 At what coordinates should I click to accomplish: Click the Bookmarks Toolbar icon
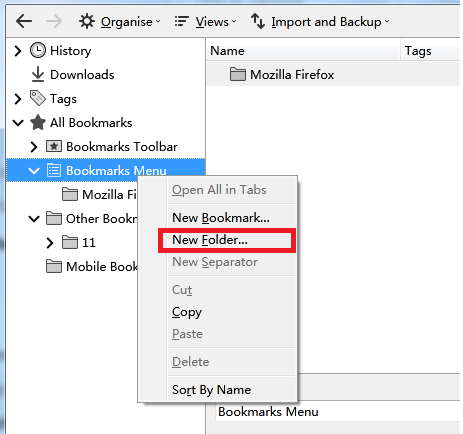54,146
